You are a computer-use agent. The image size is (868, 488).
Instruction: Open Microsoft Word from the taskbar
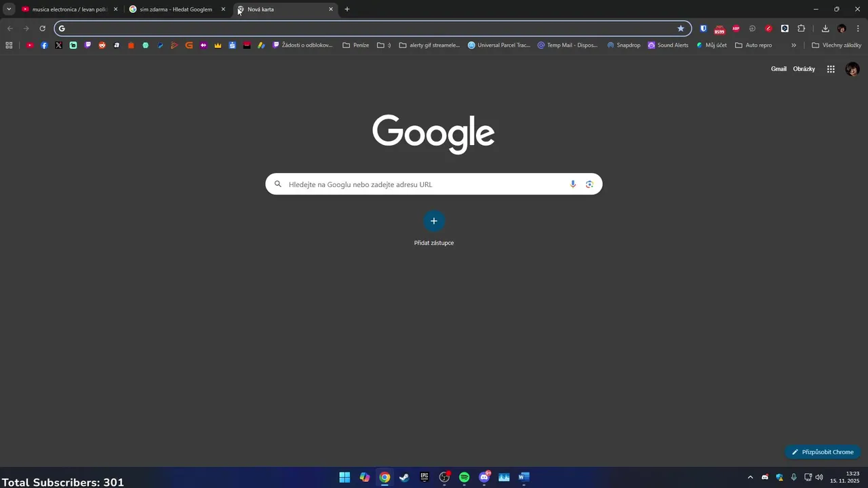coord(524,477)
